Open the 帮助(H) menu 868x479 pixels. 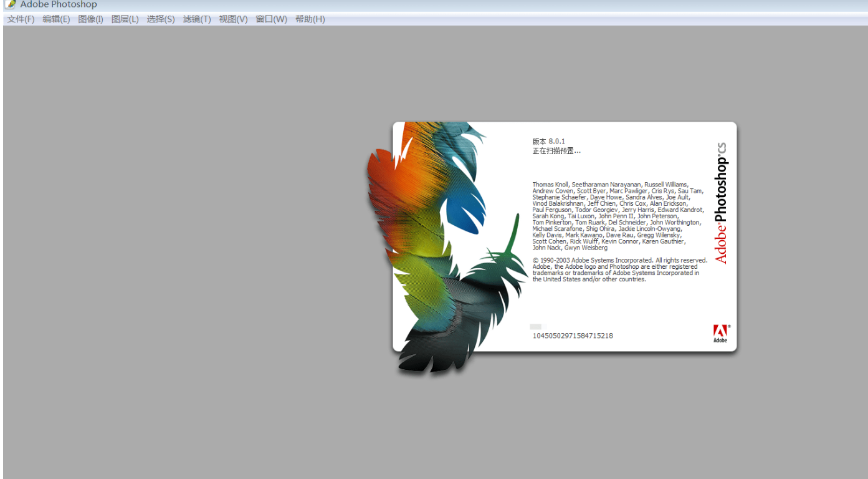(310, 19)
